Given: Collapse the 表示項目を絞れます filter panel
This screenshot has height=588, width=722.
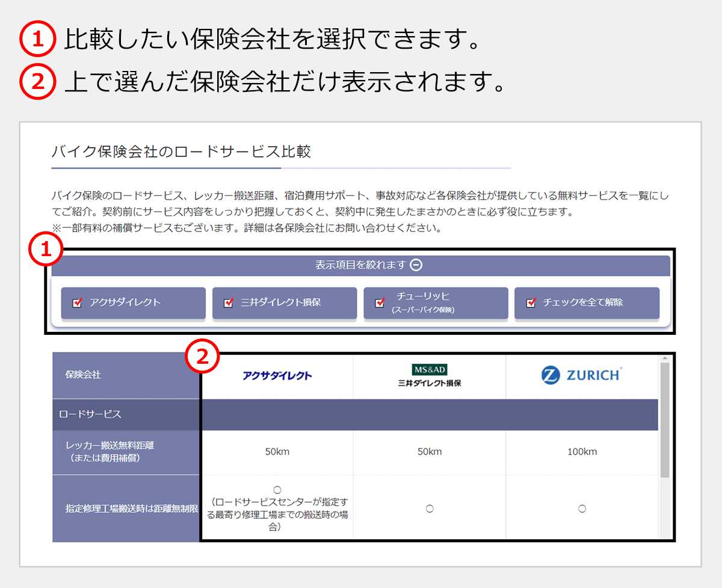Looking at the screenshot, I should tap(361, 265).
